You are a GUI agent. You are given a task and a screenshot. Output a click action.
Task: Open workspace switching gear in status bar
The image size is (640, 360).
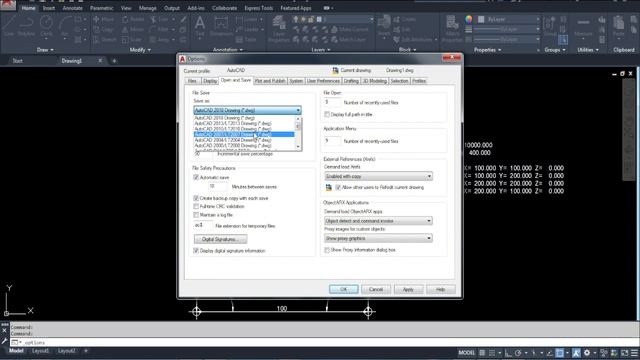[587, 353]
